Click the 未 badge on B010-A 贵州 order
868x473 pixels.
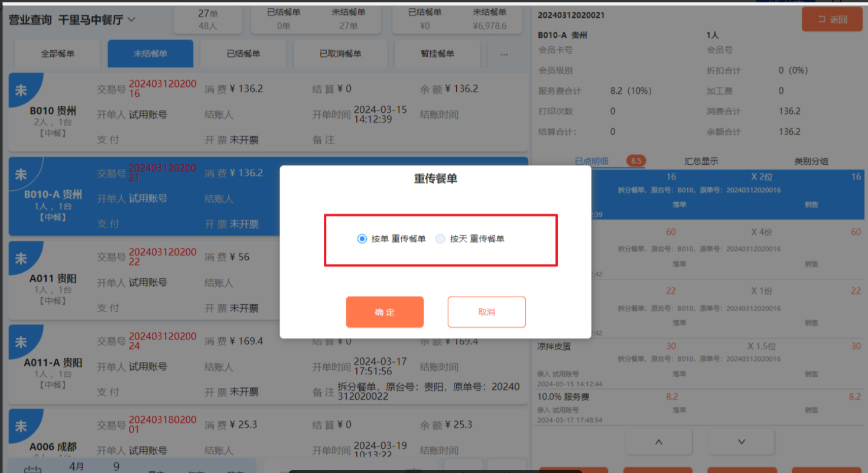(x=21, y=174)
